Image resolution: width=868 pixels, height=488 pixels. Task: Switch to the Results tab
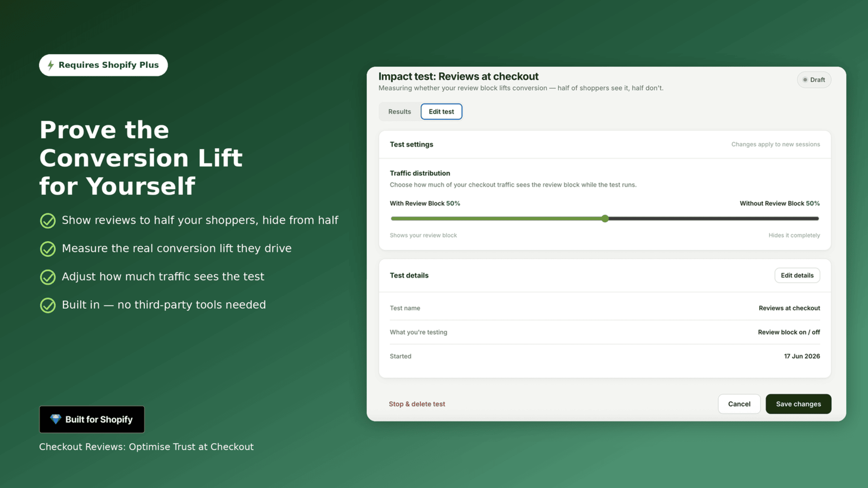[400, 112]
